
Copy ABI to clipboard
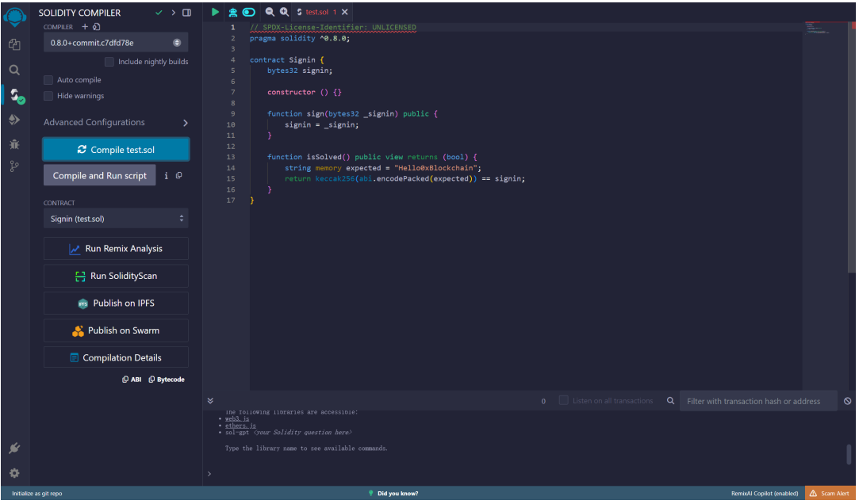coord(132,380)
